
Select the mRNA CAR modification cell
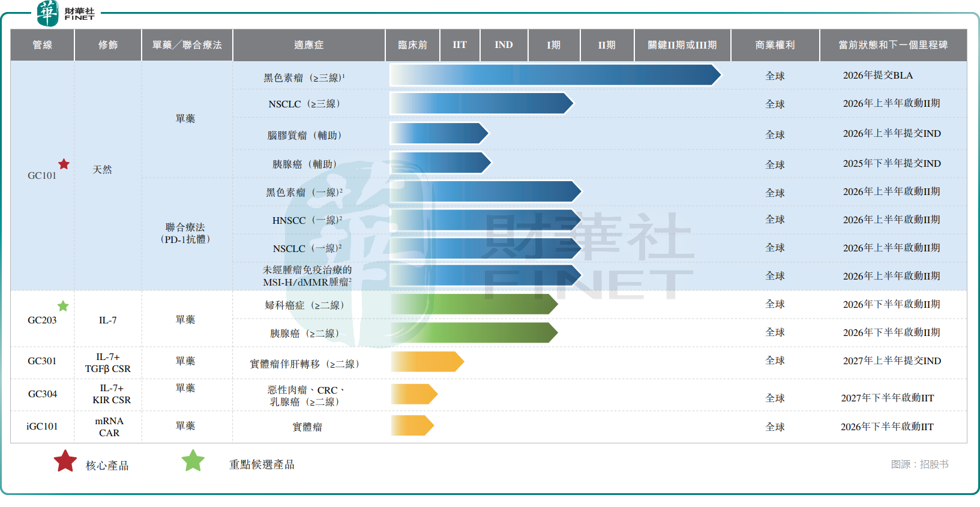point(109,427)
